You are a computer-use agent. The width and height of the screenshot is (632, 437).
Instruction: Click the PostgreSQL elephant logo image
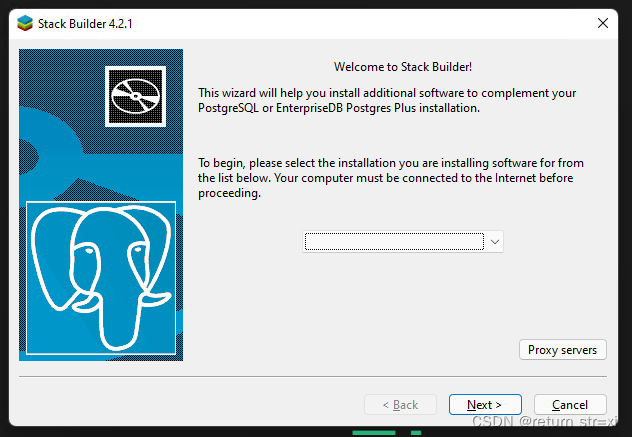pos(101,278)
